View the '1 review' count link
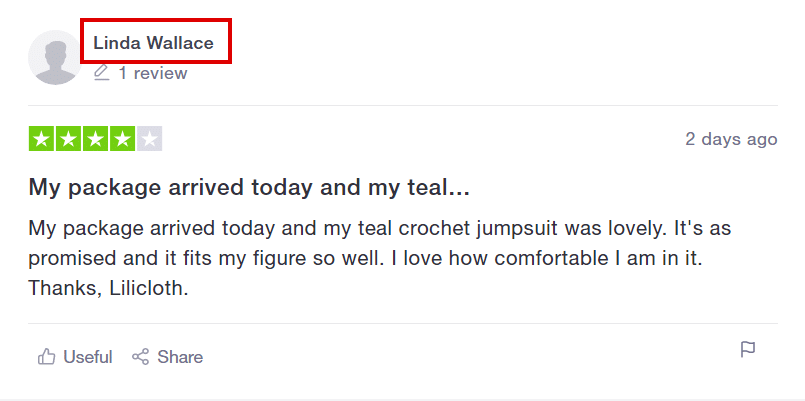This screenshot has width=805, height=401. click(153, 73)
